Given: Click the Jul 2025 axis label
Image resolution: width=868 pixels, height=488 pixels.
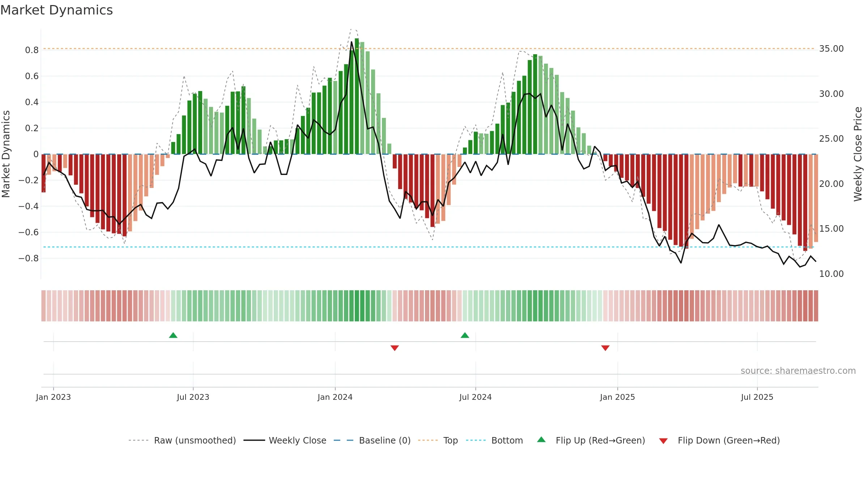Looking at the screenshot, I should pos(757,397).
